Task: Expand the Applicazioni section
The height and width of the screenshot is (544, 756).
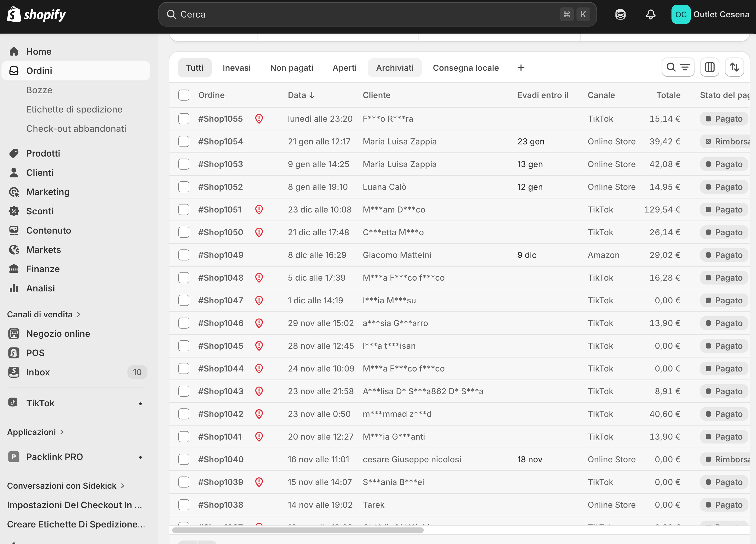Action: click(x=35, y=432)
